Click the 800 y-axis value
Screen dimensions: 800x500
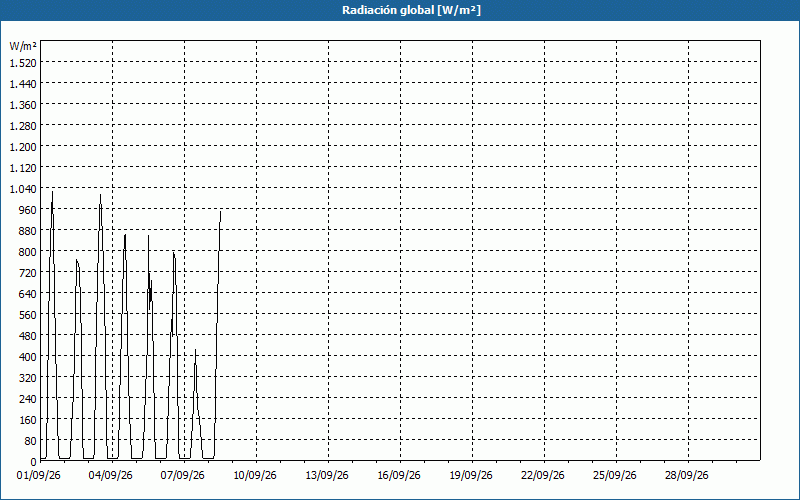click(x=27, y=252)
